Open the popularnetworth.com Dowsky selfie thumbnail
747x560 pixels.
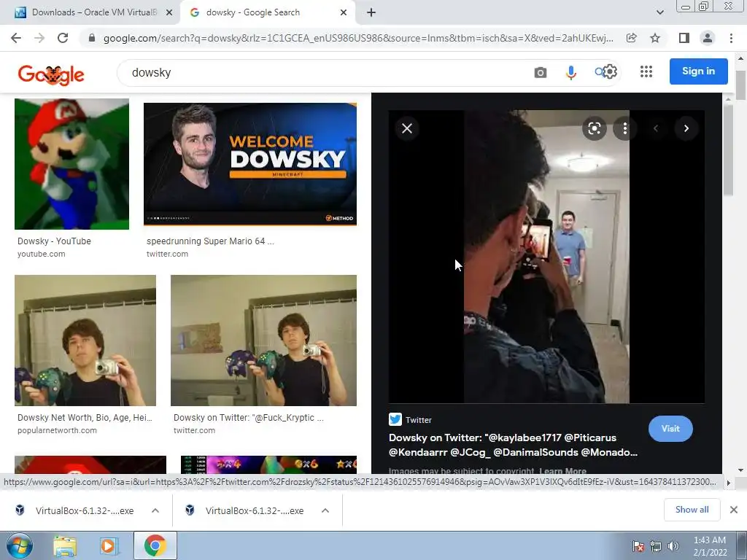pyautogui.click(x=85, y=341)
